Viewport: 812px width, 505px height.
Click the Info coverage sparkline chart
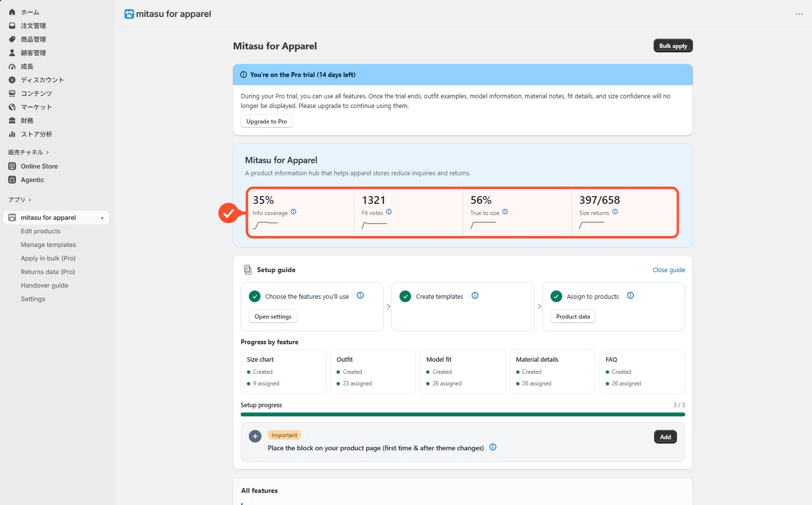click(x=265, y=225)
